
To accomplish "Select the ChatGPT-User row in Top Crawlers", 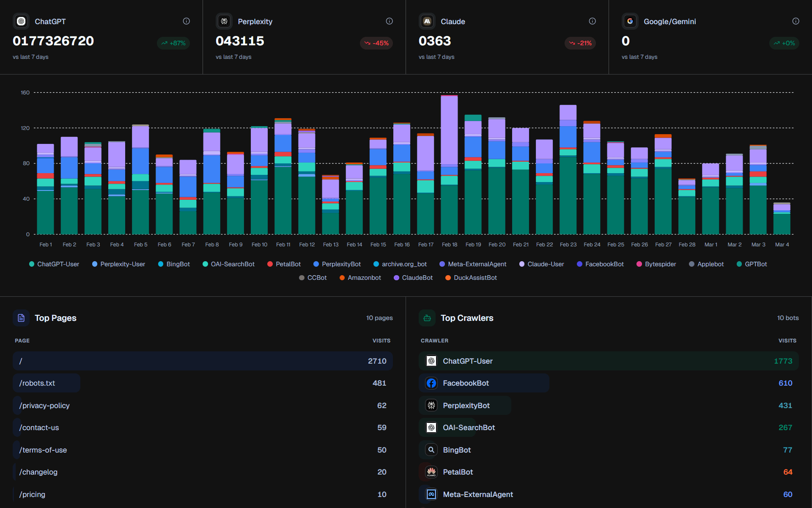I will [609, 361].
